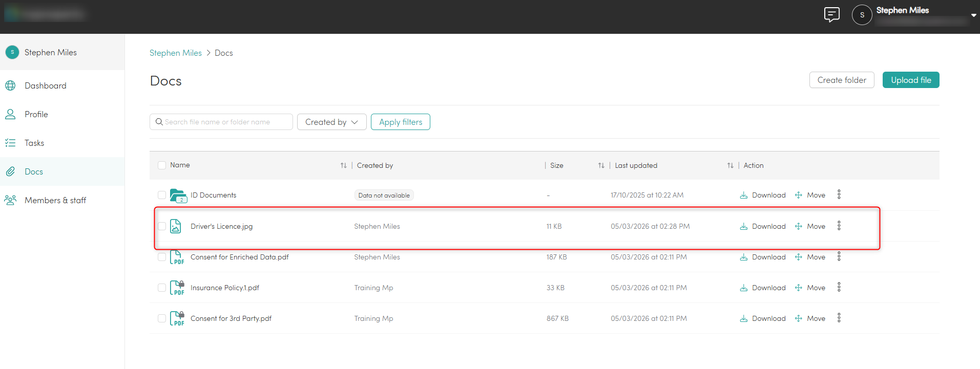Expand the Stephen Miles account menu arrow
The height and width of the screenshot is (369, 980).
pos(973,15)
